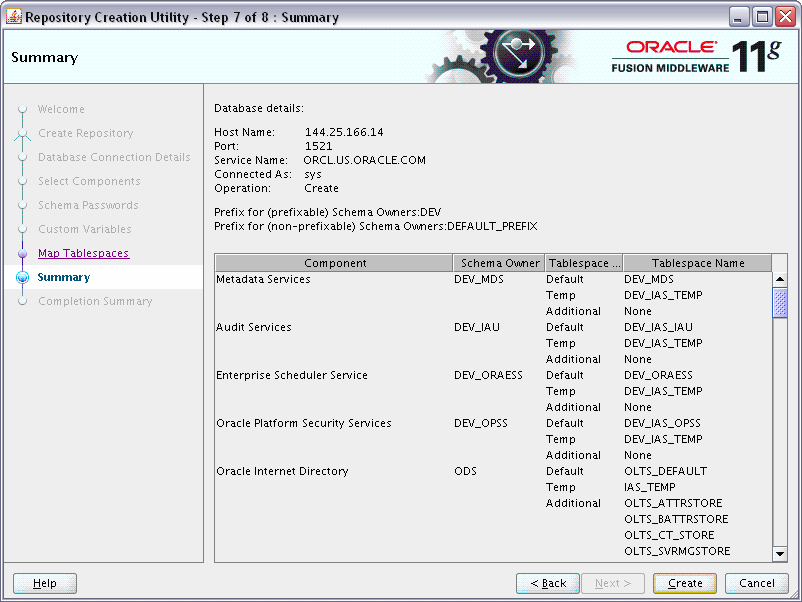802x602 pixels.
Task: Click the Select Components step indicator circle
Action: point(22,181)
